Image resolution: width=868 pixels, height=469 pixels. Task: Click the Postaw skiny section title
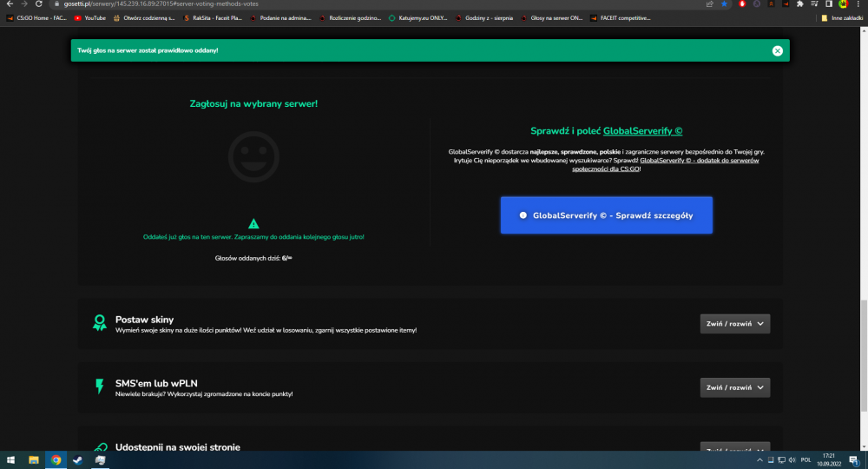click(x=144, y=320)
